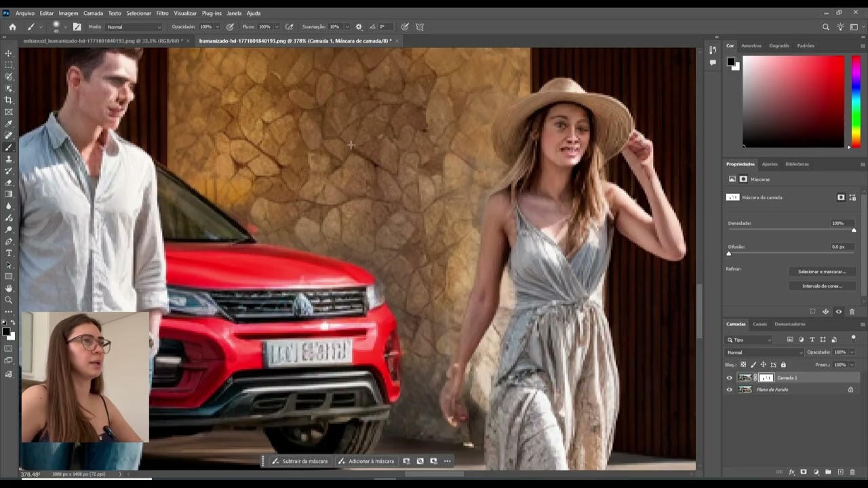Delete layer with Camadas panel trash icon

coord(852,472)
